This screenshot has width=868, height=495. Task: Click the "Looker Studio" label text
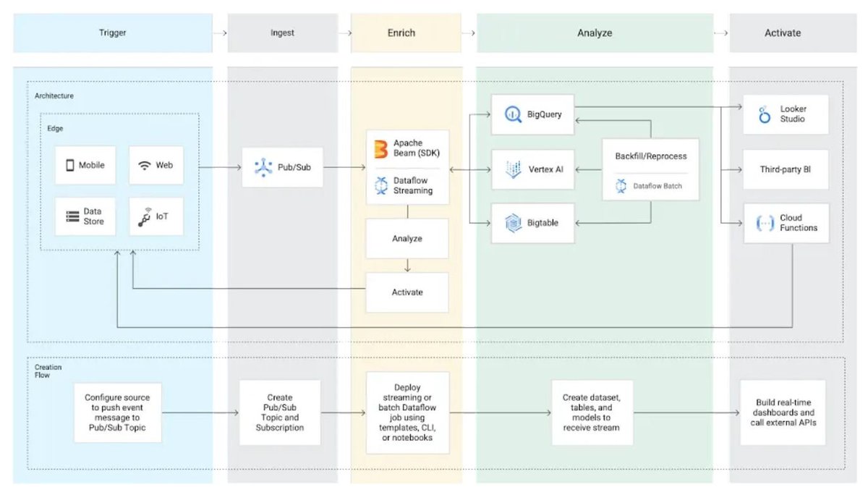click(793, 114)
